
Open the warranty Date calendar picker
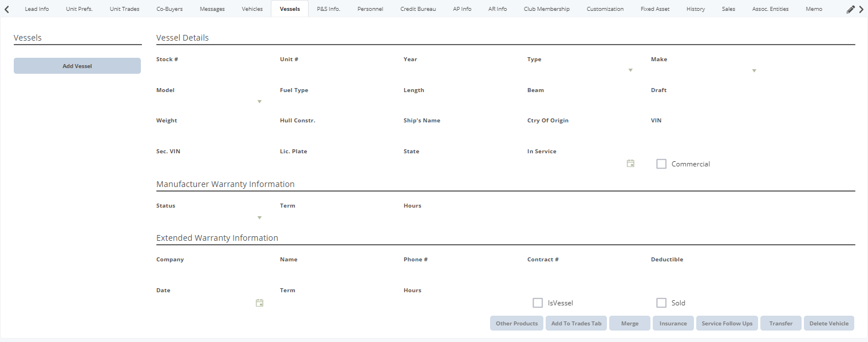259,303
